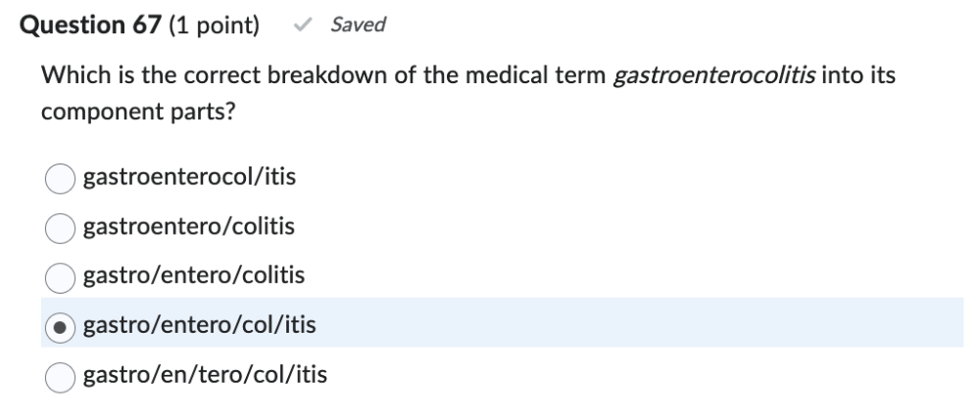This screenshot has width=980, height=417.
Task: Click the selected gastro/entero/col/itis radio button
Action: [x=61, y=325]
